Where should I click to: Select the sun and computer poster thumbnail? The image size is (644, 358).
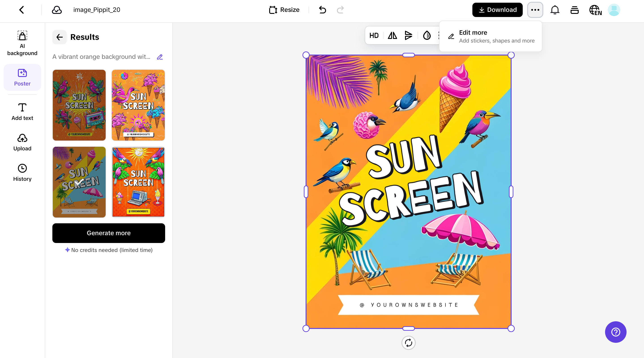tap(138, 182)
